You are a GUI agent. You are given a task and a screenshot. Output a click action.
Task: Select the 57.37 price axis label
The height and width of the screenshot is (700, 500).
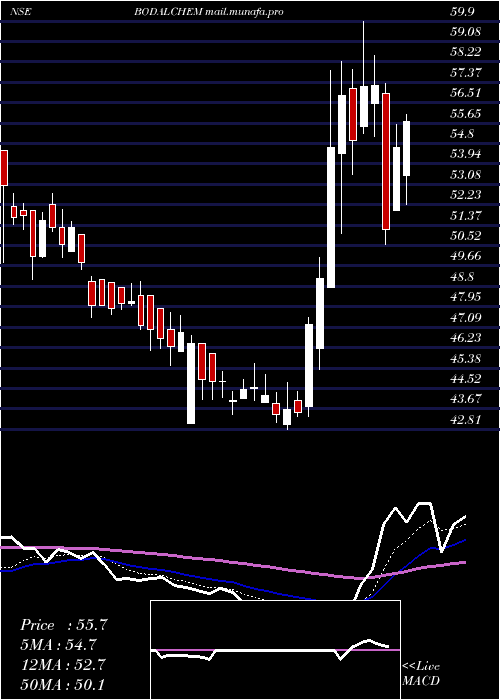point(465,73)
